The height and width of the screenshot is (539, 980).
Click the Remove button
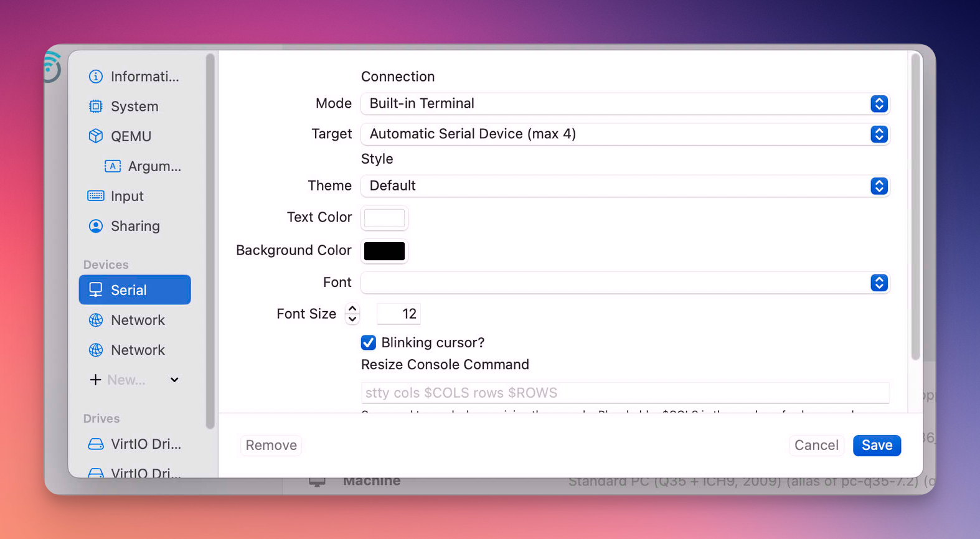click(271, 445)
